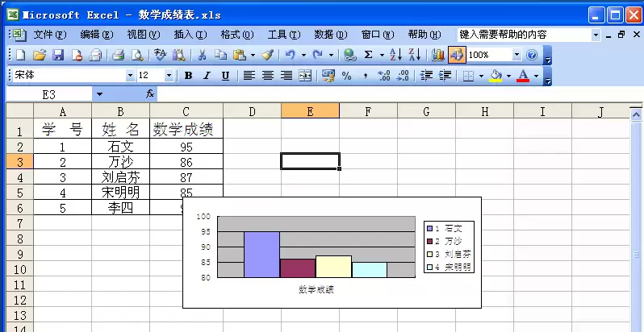Screen dimensions: 644x332
Task: Click Merge and Center icon
Action: pyautogui.click(x=305, y=76)
